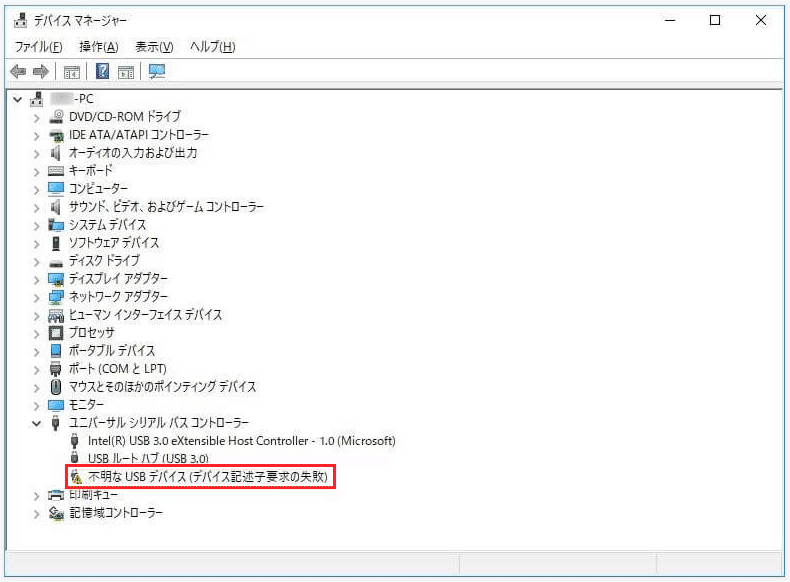Click the マウスとそのほかのポインティング デバイス mouse icon
790x582 pixels.
tap(56, 387)
